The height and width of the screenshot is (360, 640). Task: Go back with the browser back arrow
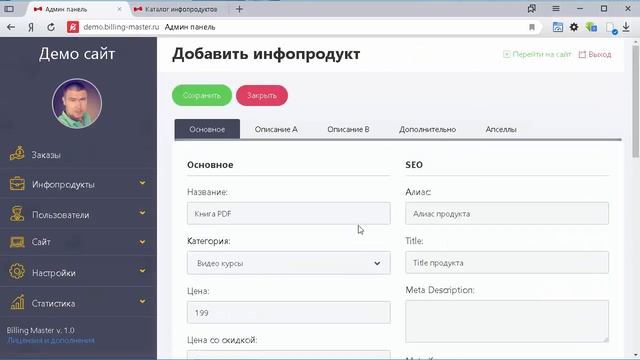point(11,27)
